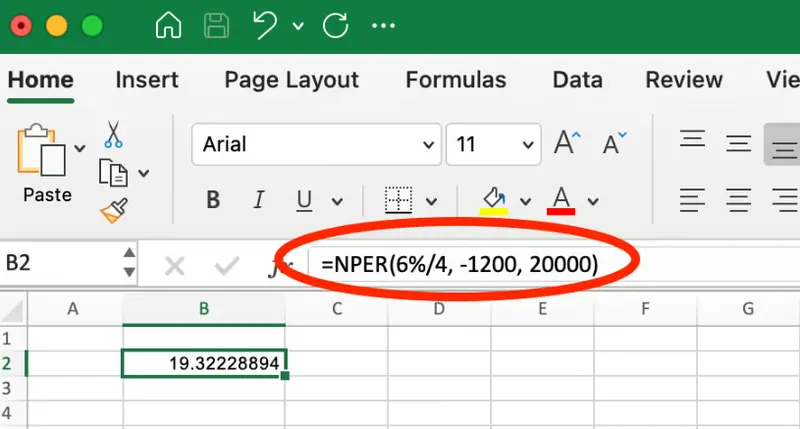This screenshot has width=800, height=429.
Task: Click the Paste clipboard icon
Action: pos(41,150)
